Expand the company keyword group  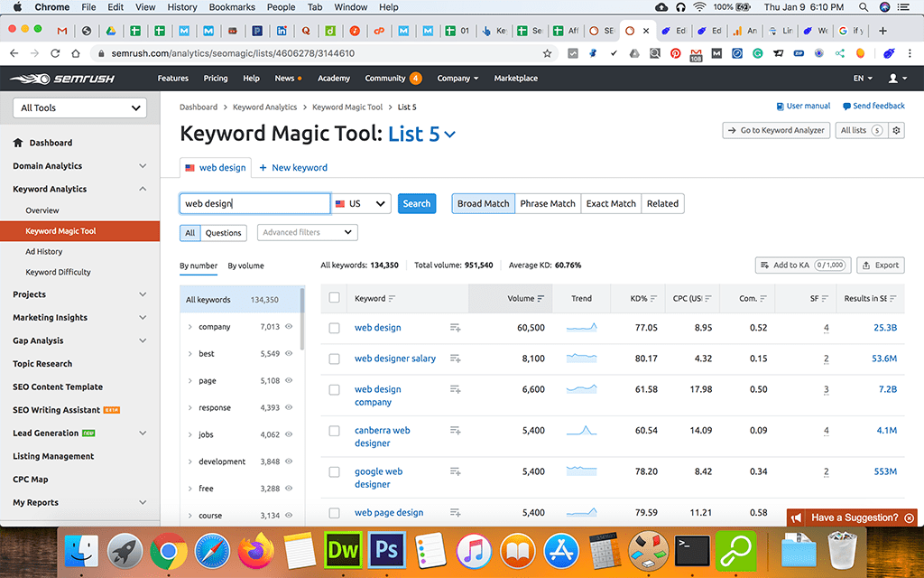coord(189,327)
